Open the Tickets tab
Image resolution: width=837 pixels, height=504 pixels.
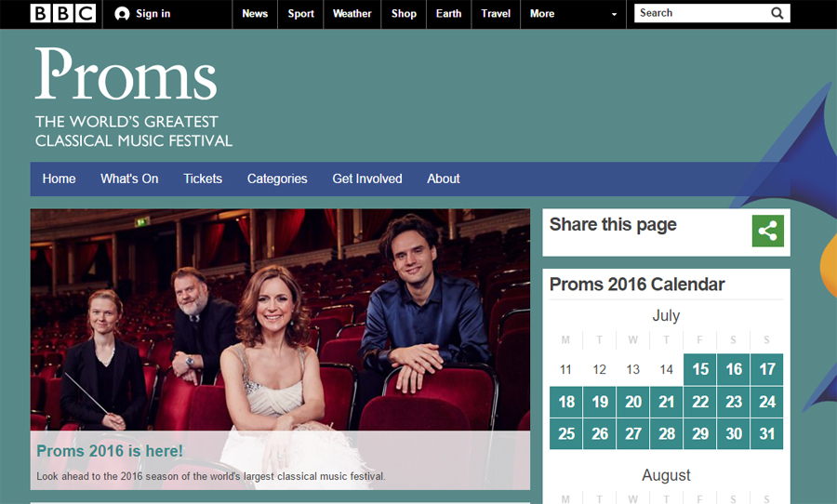coord(203,179)
